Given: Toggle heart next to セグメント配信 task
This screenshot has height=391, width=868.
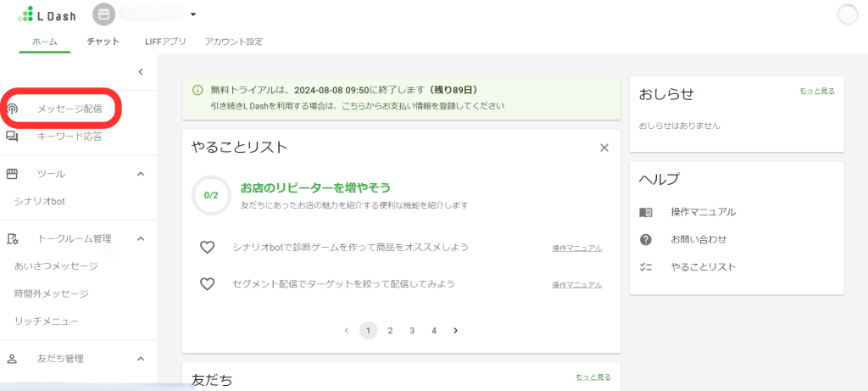Looking at the screenshot, I should click(x=207, y=284).
